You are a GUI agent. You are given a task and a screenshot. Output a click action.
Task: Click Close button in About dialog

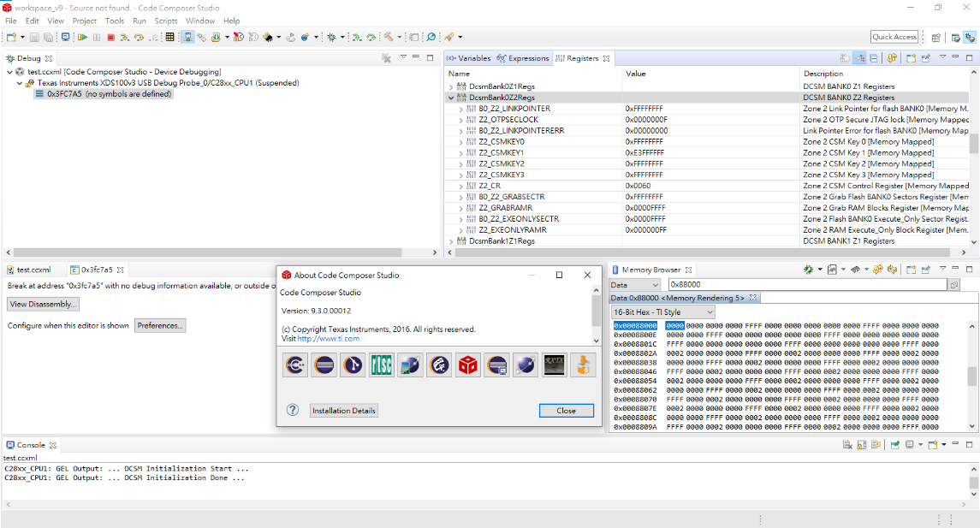[567, 411]
